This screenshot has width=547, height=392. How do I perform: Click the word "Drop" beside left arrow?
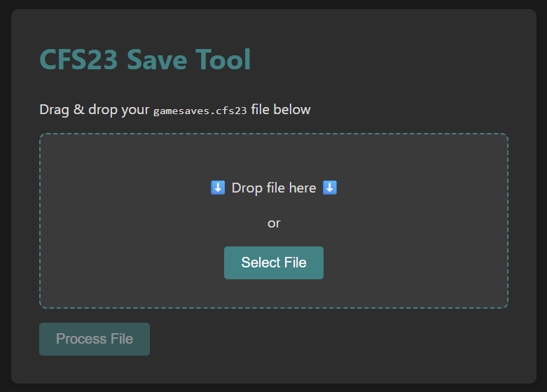[247, 188]
